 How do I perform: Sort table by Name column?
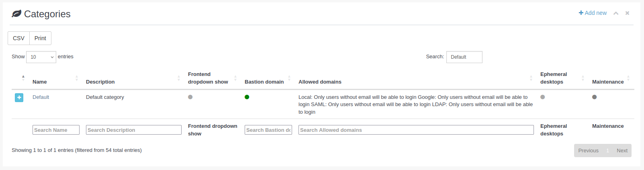pos(40,82)
